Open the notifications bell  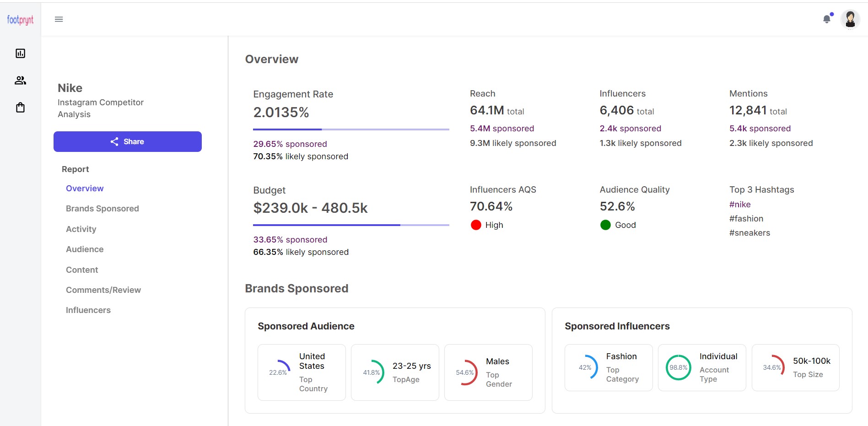(x=827, y=19)
